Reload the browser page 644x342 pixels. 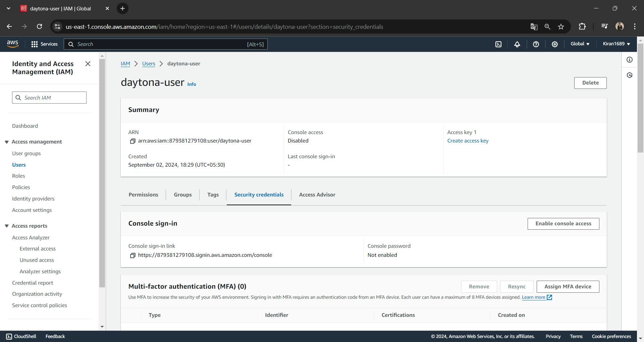point(40,26)
